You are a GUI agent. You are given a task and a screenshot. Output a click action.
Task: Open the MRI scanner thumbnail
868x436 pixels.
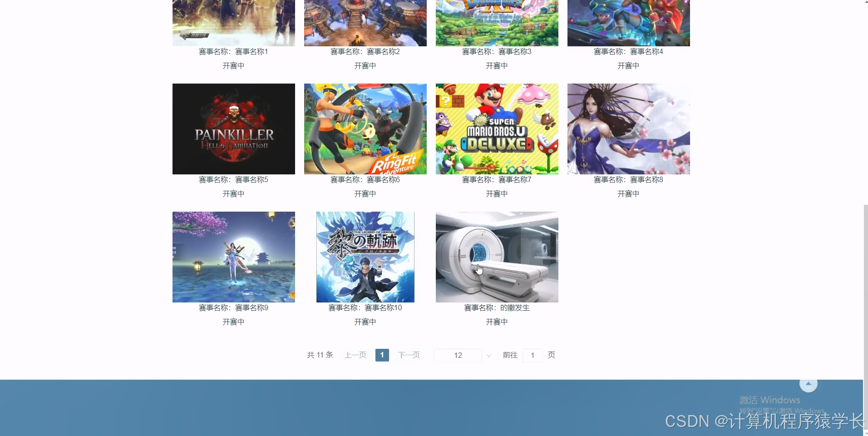tap(497, 257)
